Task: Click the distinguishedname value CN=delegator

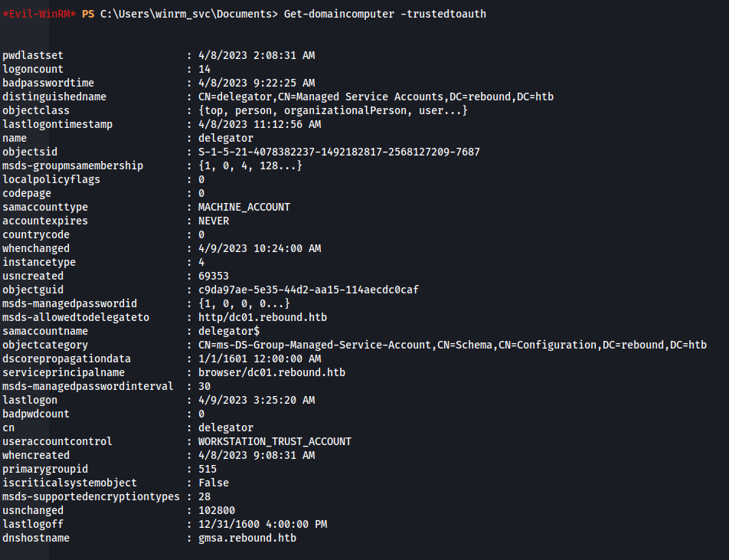Action: coord(375,97)
